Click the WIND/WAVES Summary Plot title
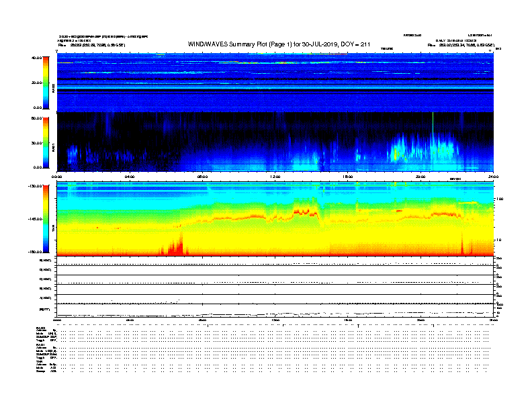 [279, 44]
